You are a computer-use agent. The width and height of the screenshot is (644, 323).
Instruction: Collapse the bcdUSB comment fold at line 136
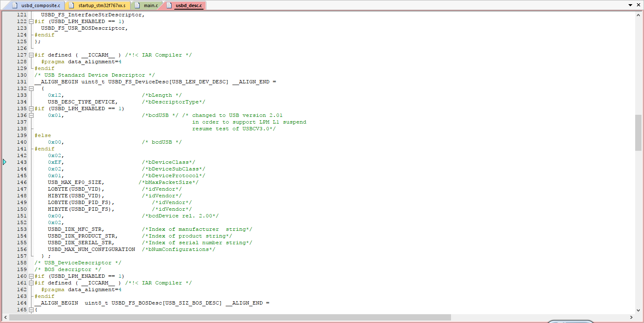point(31,115)
